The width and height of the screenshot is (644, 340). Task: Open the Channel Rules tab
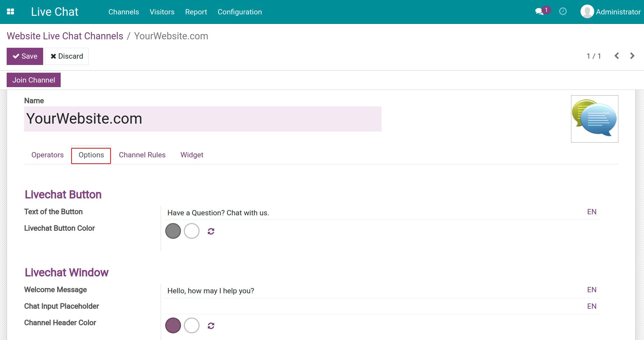(x=142, y=155)
